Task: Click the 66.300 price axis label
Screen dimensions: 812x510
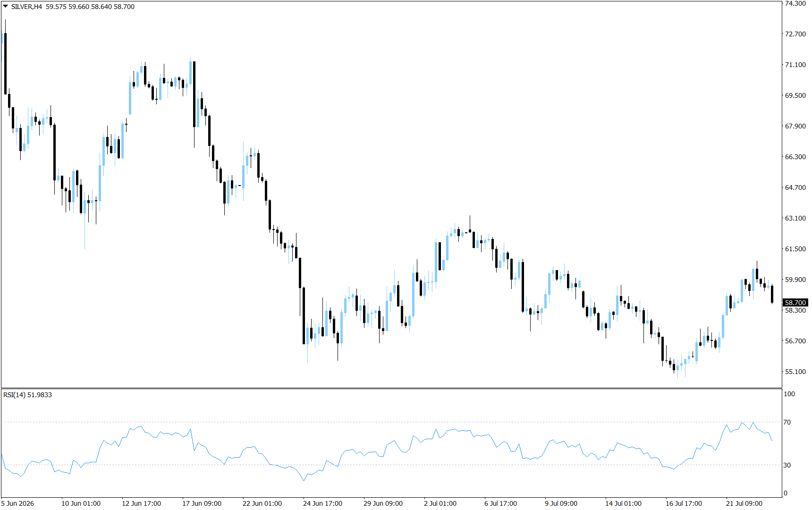Action: point(795,157)
